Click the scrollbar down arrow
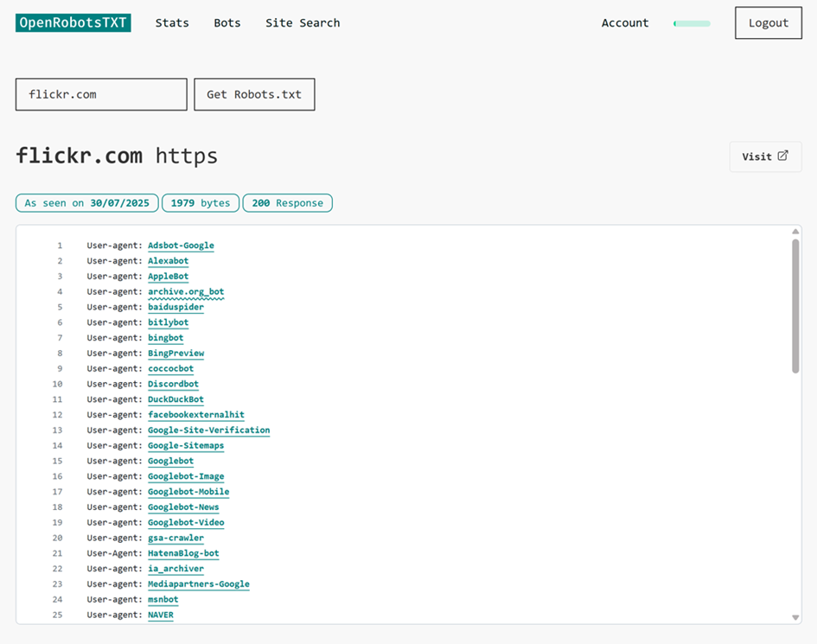The height and width of the screenshot is (644, 817). (x=795, y=617)
